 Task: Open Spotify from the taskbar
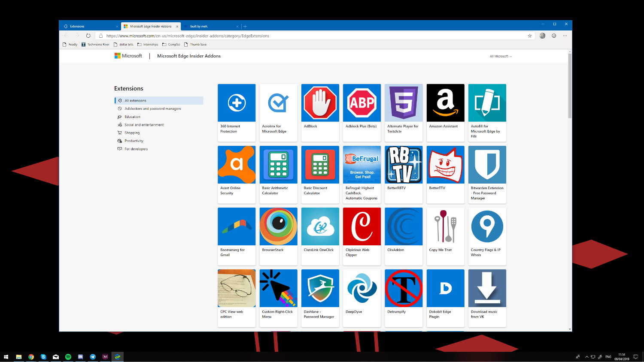(x=68, y=357)
